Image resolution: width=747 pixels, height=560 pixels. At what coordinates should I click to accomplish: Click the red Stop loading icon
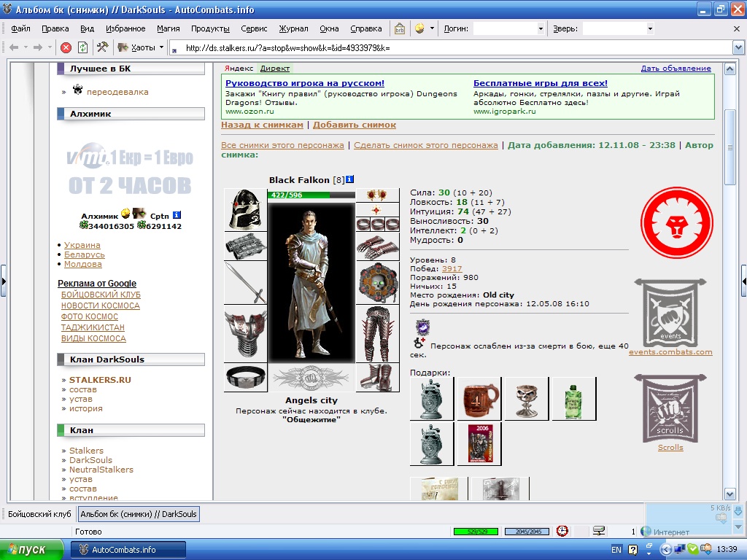coord(66,47)
